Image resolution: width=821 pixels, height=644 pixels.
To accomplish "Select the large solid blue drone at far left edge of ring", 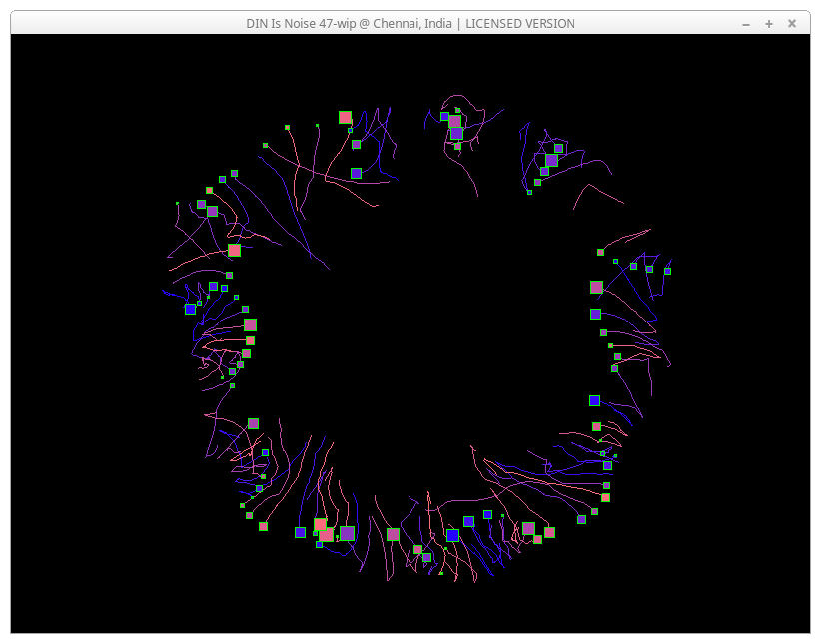I will coord(190,309).
